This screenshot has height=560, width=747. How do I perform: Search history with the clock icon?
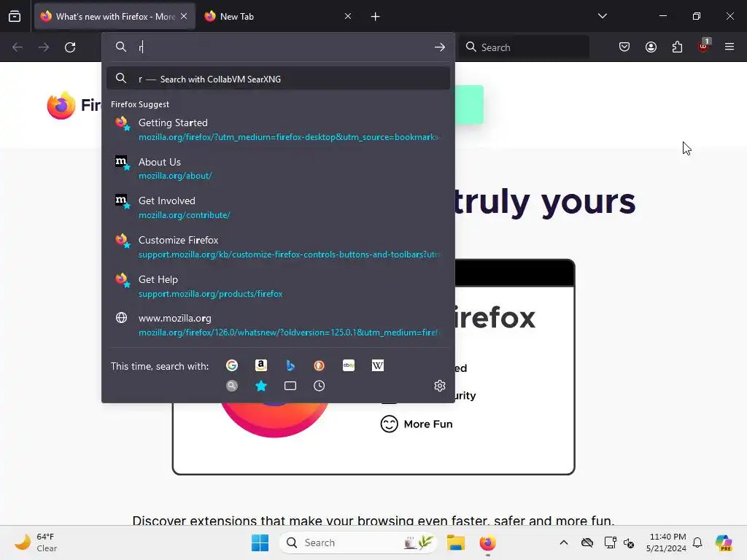click(320, 386)
